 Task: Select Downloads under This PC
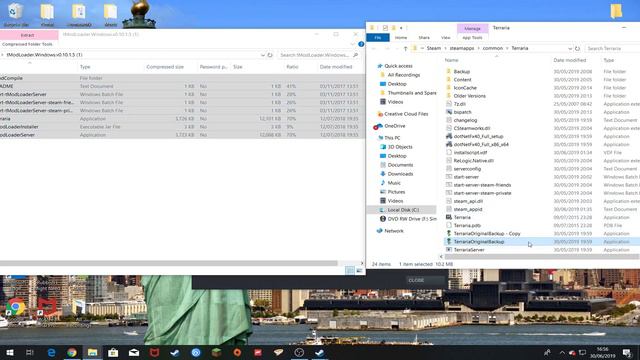400,174
